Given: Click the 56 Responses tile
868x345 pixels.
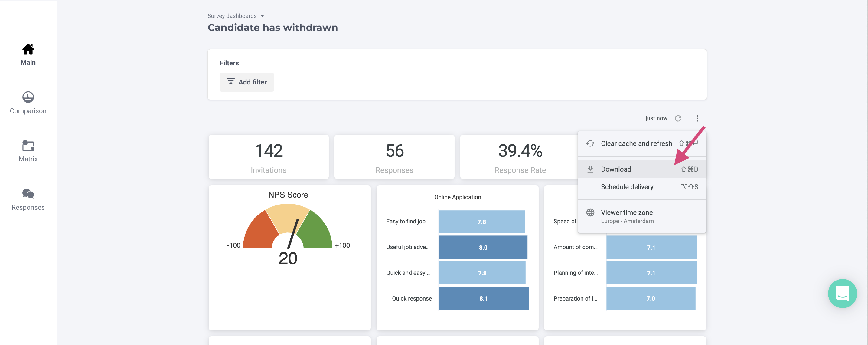Looking at the screenshot, I should 394,157.
